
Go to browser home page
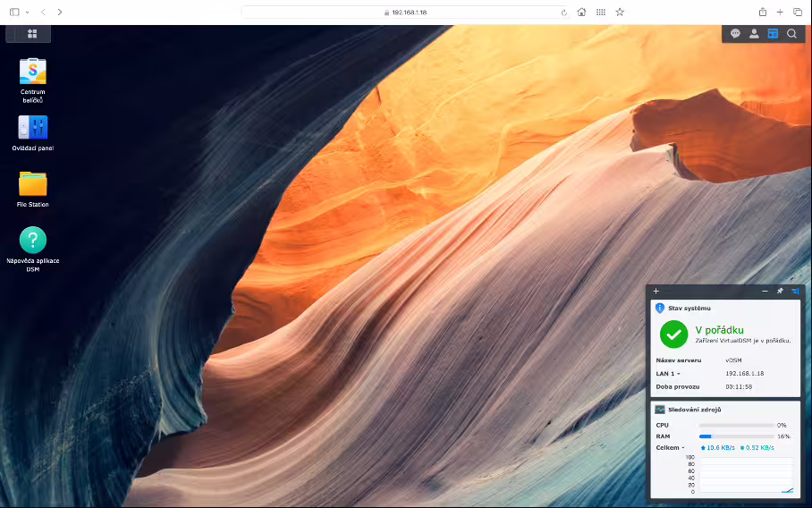click(x=581, y=12)
